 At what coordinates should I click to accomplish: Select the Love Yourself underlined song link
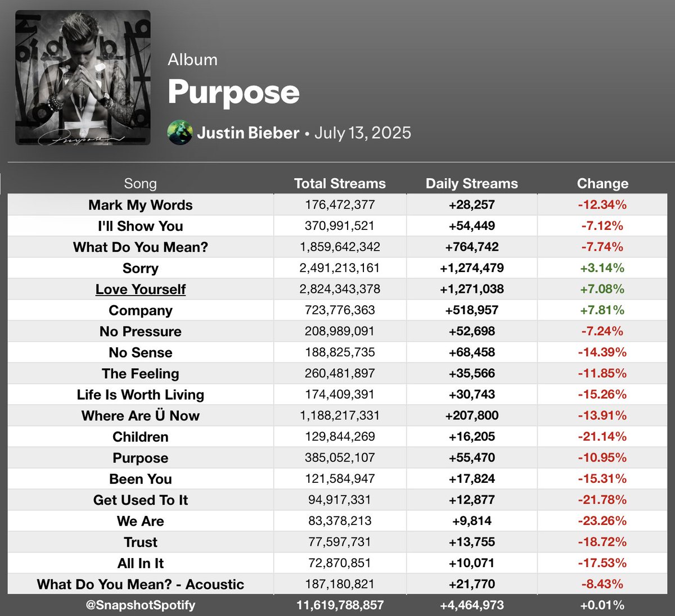tap(141, 289)
